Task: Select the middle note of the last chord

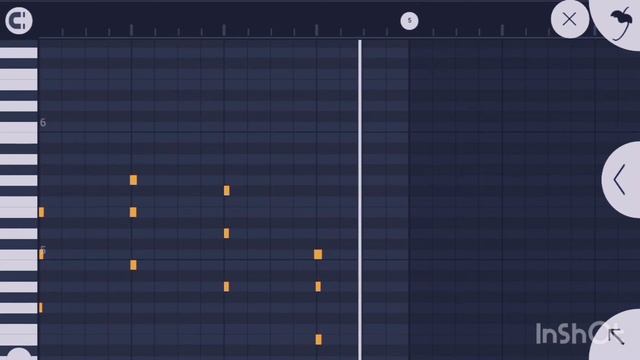Action: click(318, 287)
